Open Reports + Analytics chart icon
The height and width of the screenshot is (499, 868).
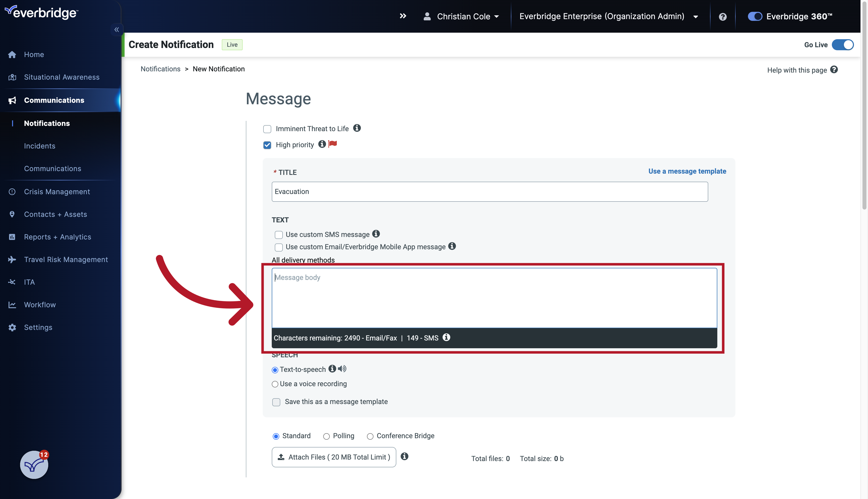(12, 236)
